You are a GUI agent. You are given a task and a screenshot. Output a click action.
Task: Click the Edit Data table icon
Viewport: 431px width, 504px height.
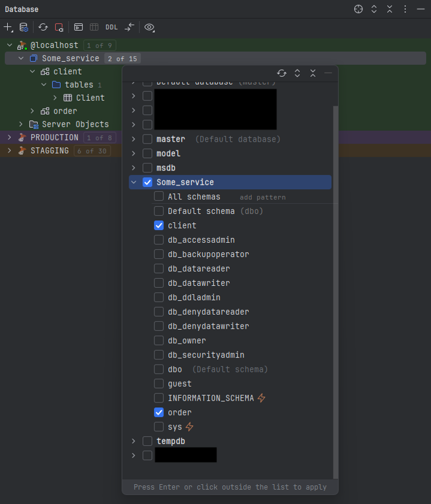pyautogui.click(x=94, y=27)
